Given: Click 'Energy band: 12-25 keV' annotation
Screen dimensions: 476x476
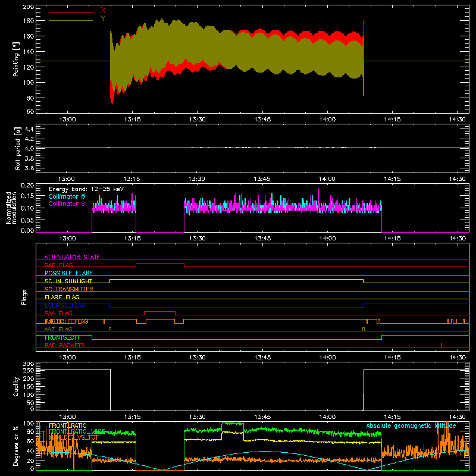Looking at the screenshot, I should [x=86, y=189].
